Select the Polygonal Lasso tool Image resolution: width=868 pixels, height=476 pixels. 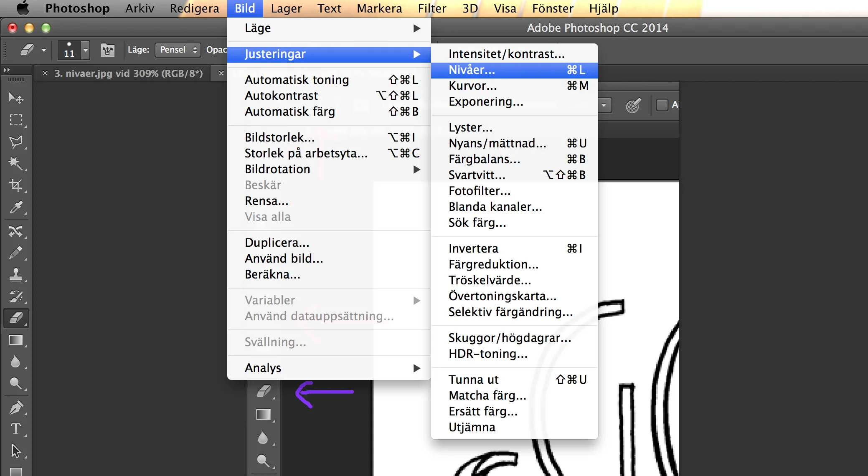coord(16,142)
